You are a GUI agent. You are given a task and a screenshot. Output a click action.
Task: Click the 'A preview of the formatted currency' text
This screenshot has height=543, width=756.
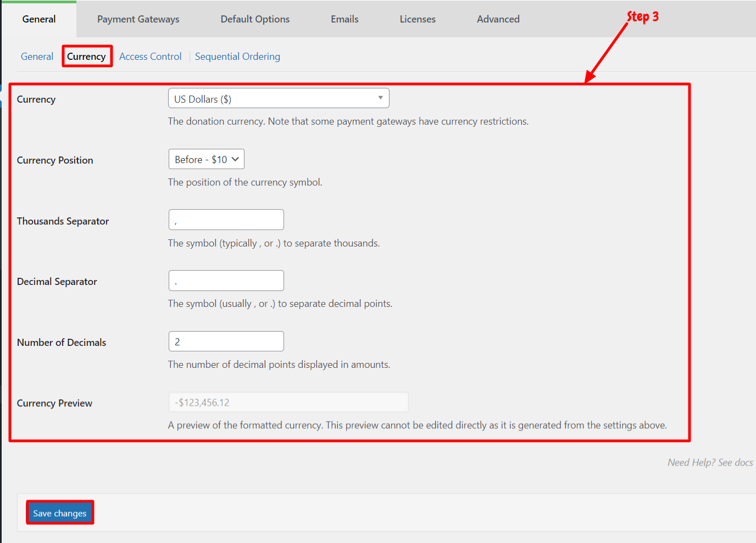[418, 425]
